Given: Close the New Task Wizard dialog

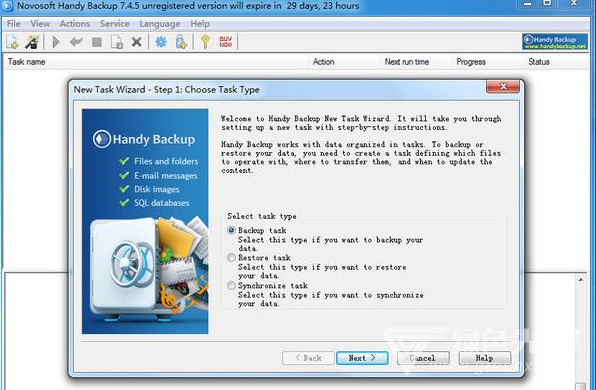Looking at the screenshot, I should tap(503, 87).
